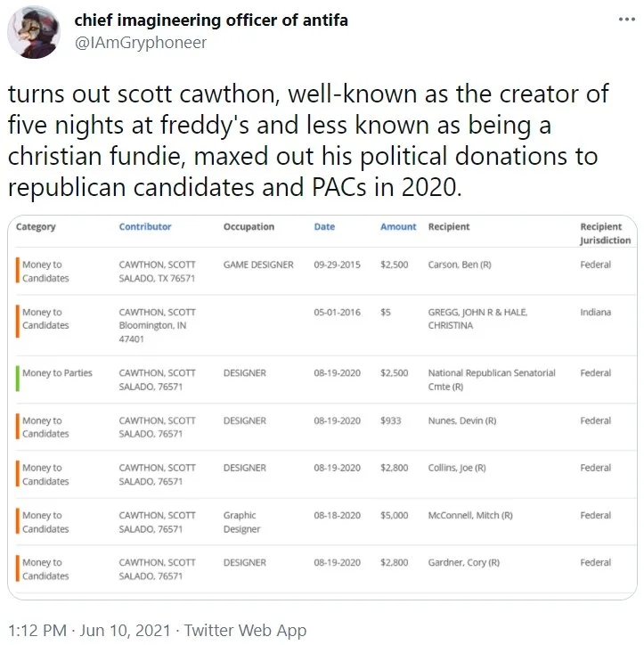644x645 pixels.
Task: Click the Category column header
Action: click(x=36, y=226)
